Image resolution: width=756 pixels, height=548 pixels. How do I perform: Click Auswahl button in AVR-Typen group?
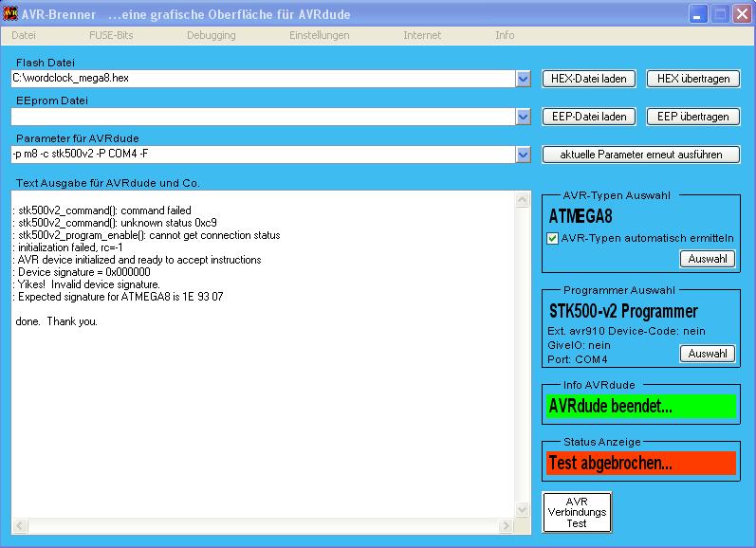tap(708, 259)
